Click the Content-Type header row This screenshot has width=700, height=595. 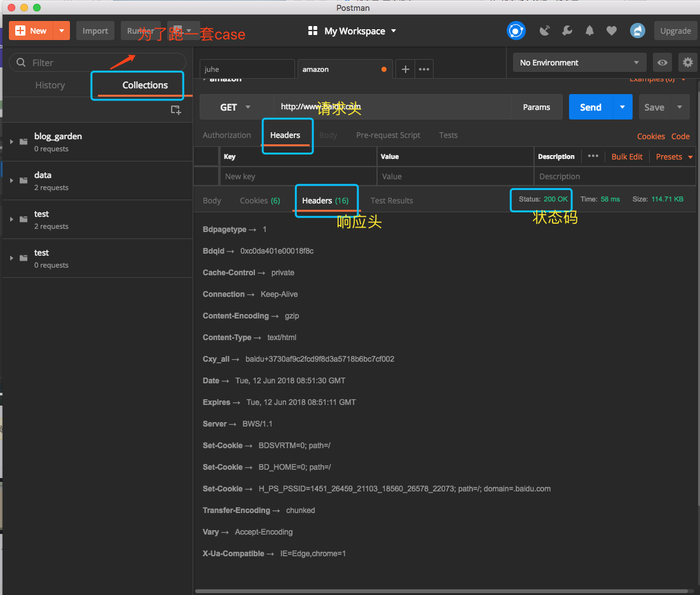click(250, 338)
